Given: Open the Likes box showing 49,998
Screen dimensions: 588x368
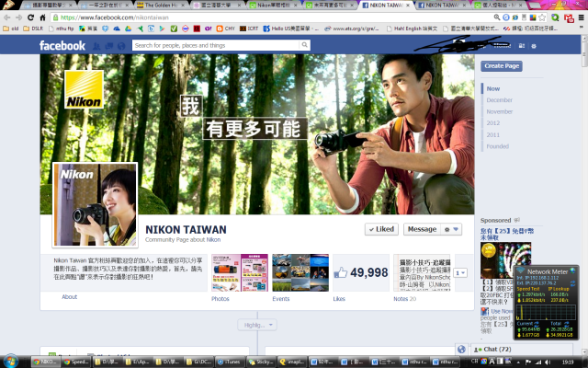Looking at the screenshot, I should [x=361, y=272].
